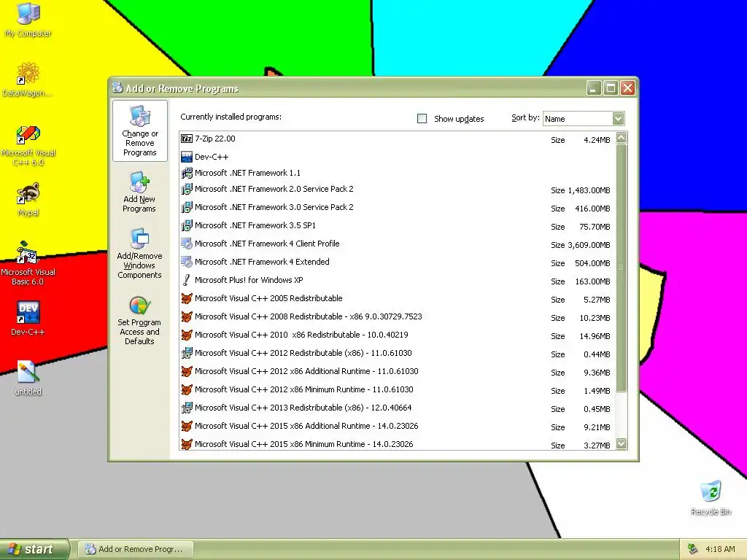Screen dimensions: 747x560
Task: Minimize the Add or Remove Programs window
Action: tap(594, 88)
